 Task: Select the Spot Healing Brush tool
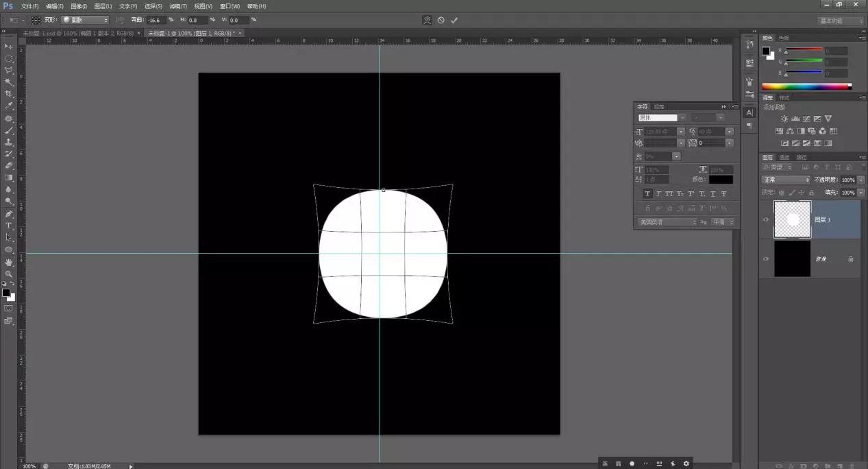[9, 118]
